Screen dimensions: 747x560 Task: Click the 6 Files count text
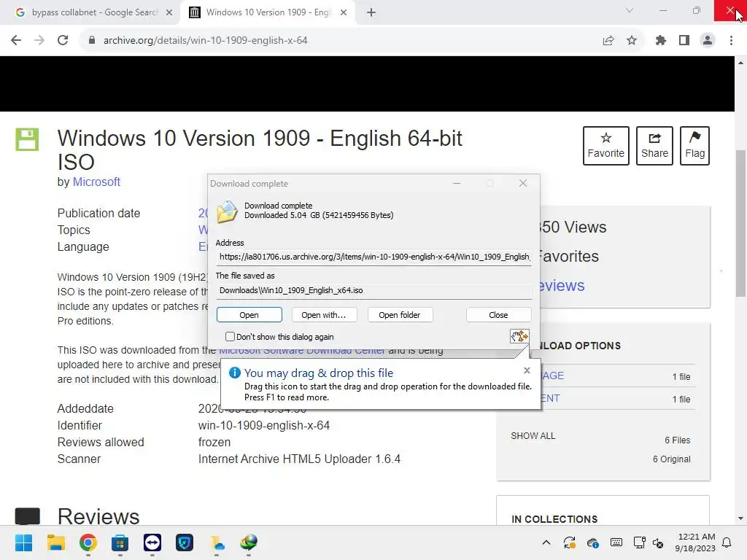click(x=678, y=440)
